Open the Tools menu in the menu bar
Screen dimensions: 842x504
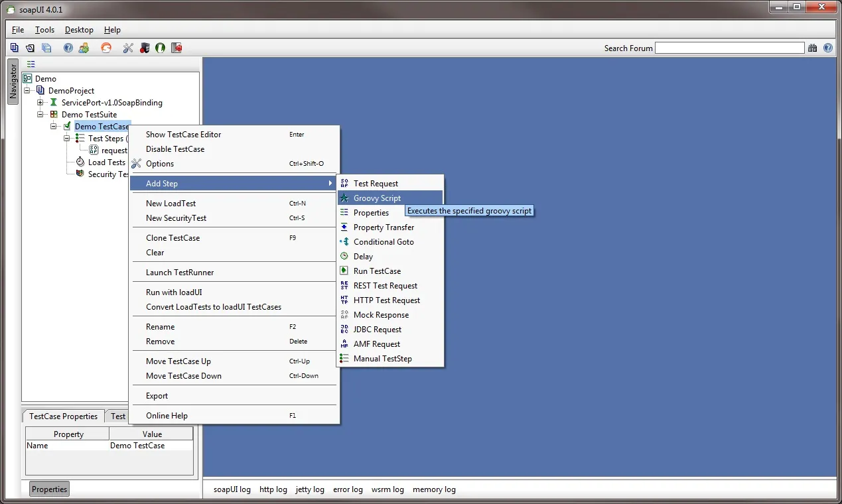[44, 30]
